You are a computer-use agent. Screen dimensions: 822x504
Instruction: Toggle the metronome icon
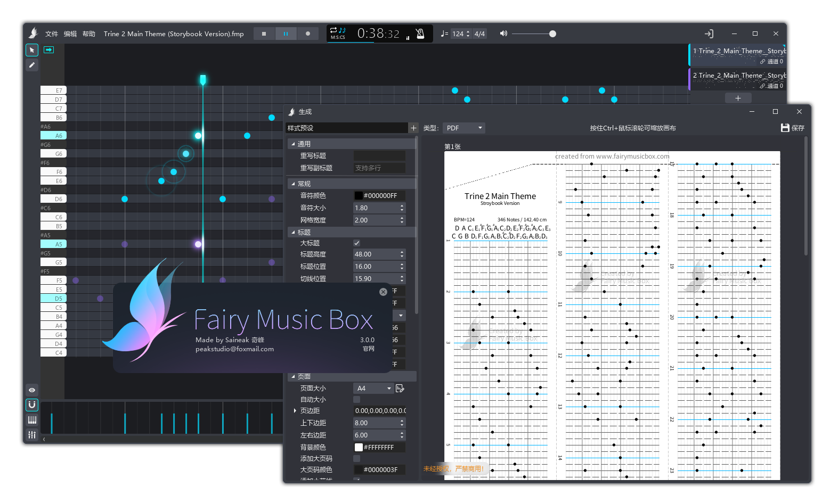coord(420,34)
